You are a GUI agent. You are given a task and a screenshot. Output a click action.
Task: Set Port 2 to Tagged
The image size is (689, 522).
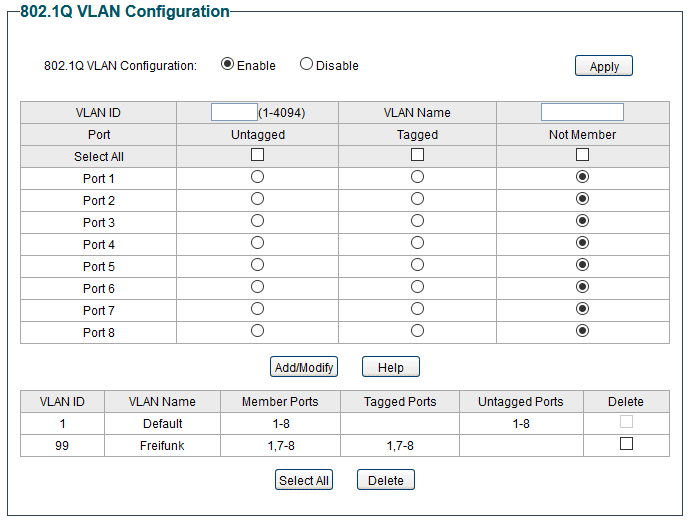tap(417, 199)
